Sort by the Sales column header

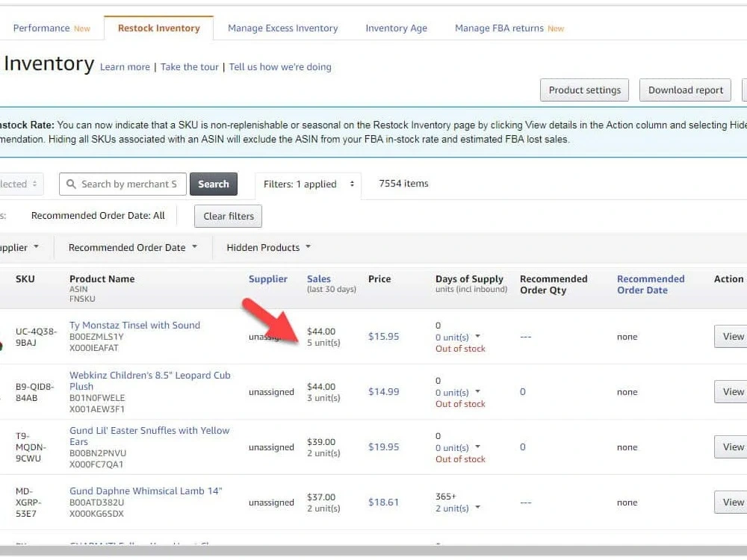pos(319,279)
